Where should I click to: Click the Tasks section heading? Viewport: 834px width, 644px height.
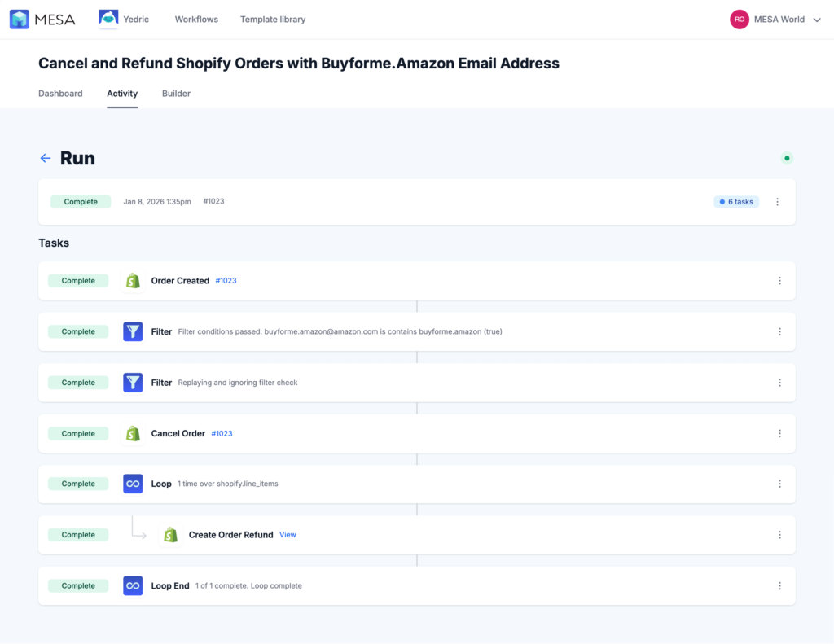click(54, 243)
